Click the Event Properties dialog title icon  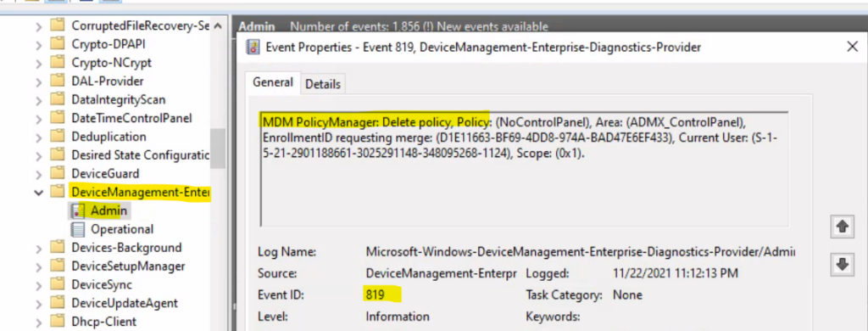pos(253,48)
